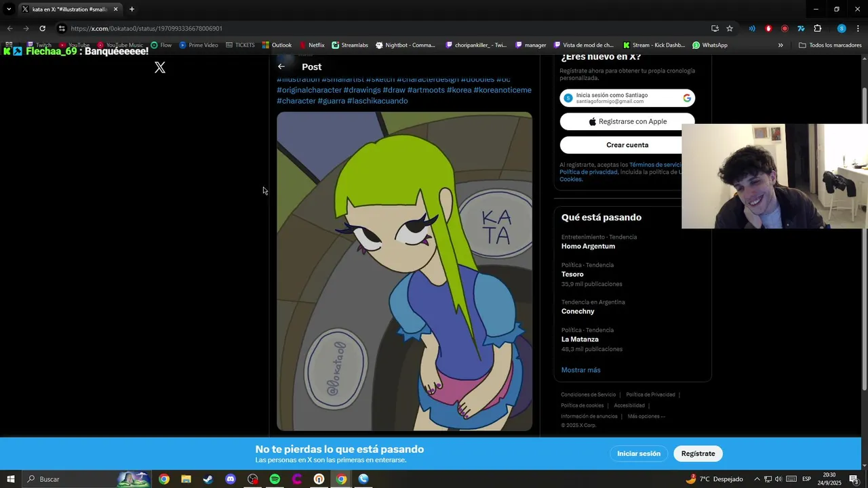Open Política de cookies footer link
The height and width of the screenshot is (488, 868).
click(x=582, y=405)
